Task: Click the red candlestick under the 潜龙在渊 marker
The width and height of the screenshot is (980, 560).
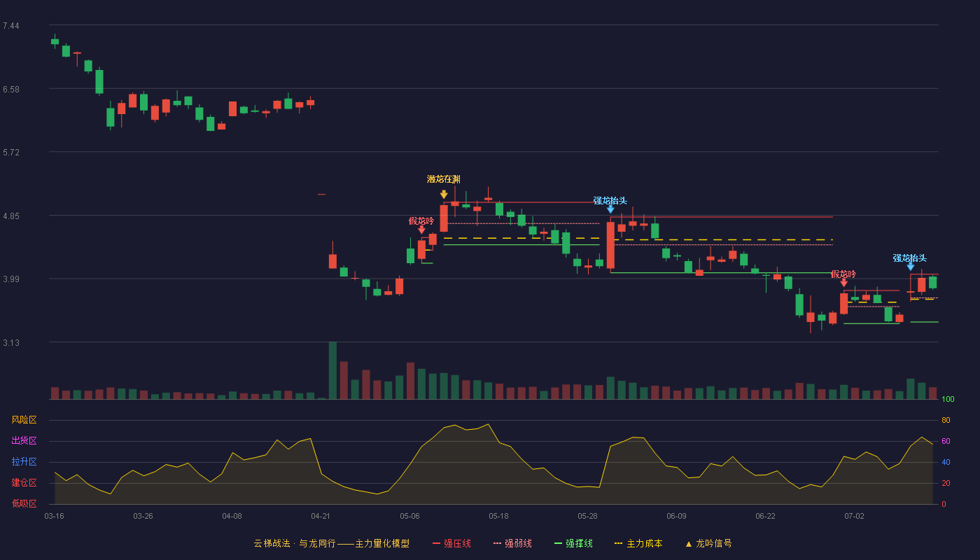Action: (x=444, y=218)
